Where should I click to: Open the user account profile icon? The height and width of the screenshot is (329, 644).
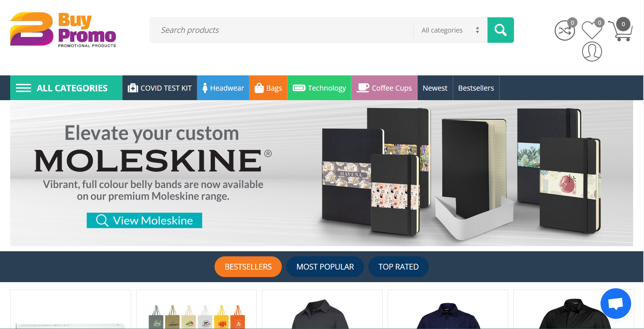(592, 52)
